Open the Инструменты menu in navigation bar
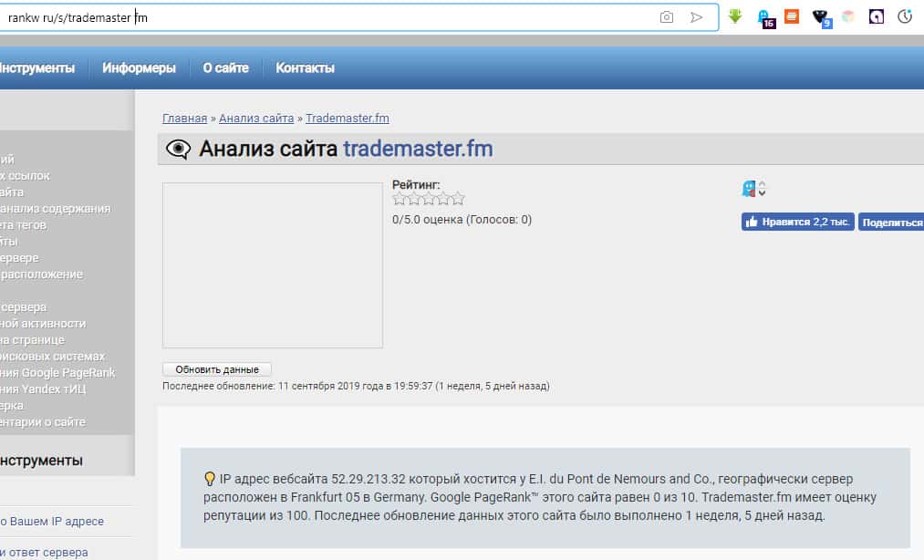 [36, 67]
